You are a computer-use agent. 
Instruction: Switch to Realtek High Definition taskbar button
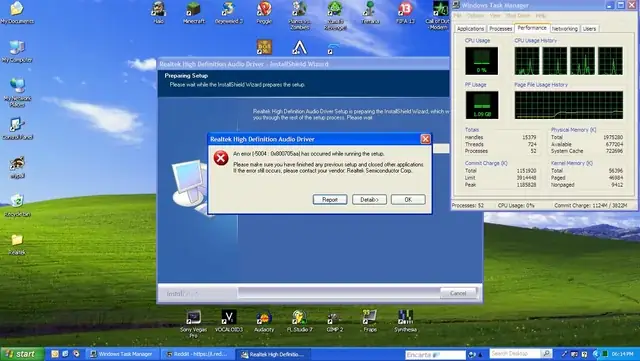[273, 354]
